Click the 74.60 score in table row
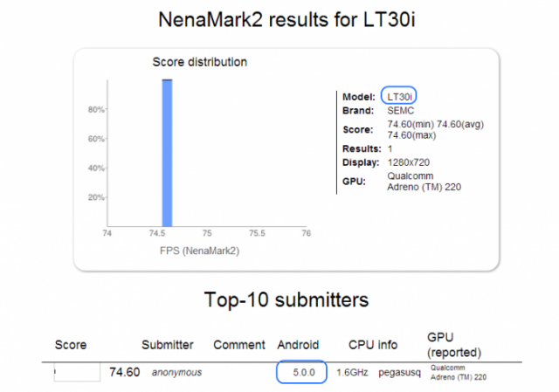Screen dimensions: 559x392 click(x=124, y=372)
